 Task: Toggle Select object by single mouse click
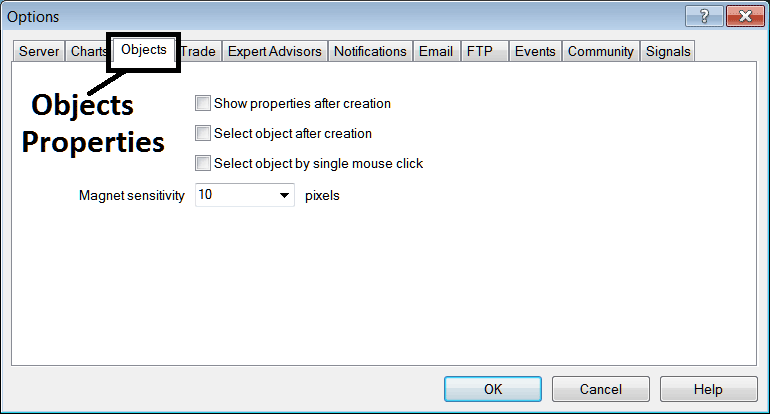coord(204,163)
